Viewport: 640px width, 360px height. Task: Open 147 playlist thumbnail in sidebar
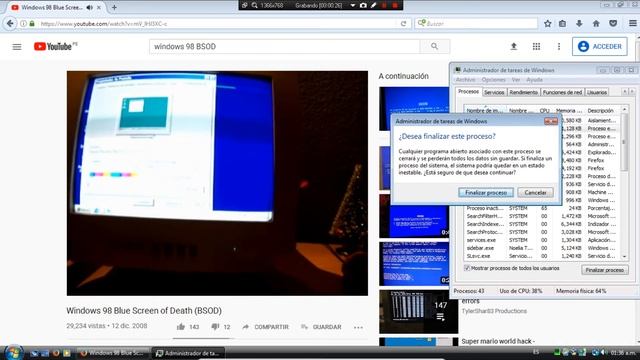pyautogui.click(x=418, y=311)
